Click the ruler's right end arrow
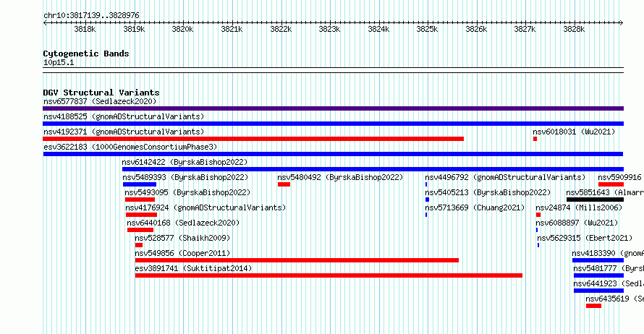The width and height of the screenshot is (644, 334). pyautogui.click(x=622, y=22)
